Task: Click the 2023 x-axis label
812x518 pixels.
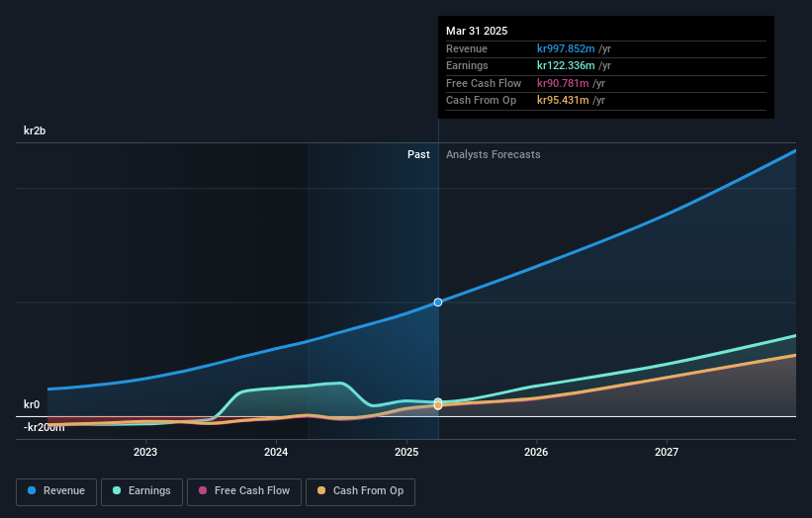Action: tap(145, 452)
